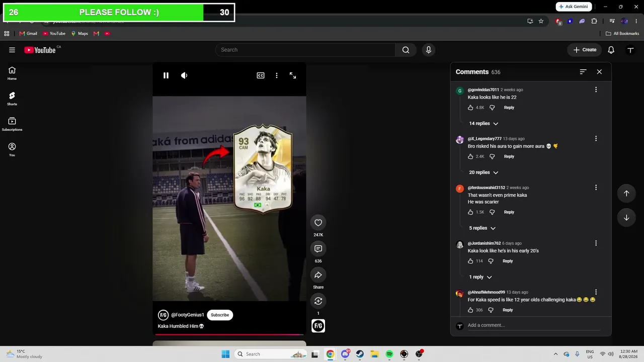Image resolution: width=644 pixels, height=362 pixels.
Task: Dislike @X_Legendary777's comment
Action: pos(492,156)
